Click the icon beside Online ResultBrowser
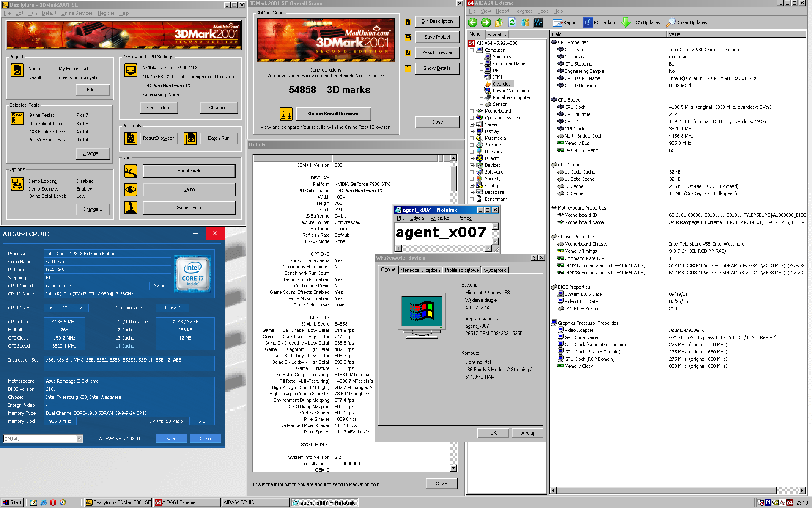 coord(286,113)
